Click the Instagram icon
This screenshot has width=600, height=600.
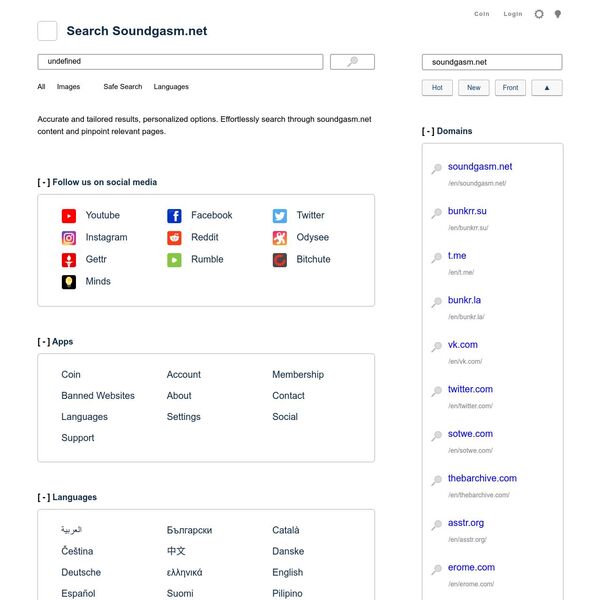[69, 238]
